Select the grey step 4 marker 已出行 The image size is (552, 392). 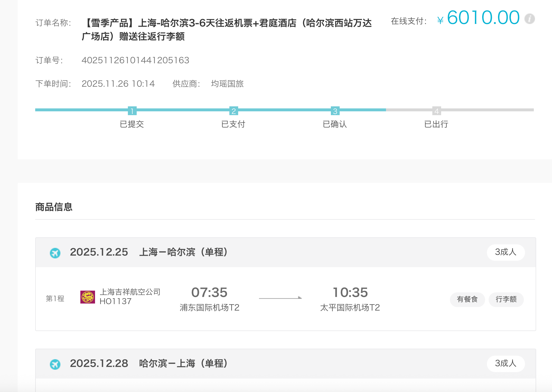click(x=436, y=111)
